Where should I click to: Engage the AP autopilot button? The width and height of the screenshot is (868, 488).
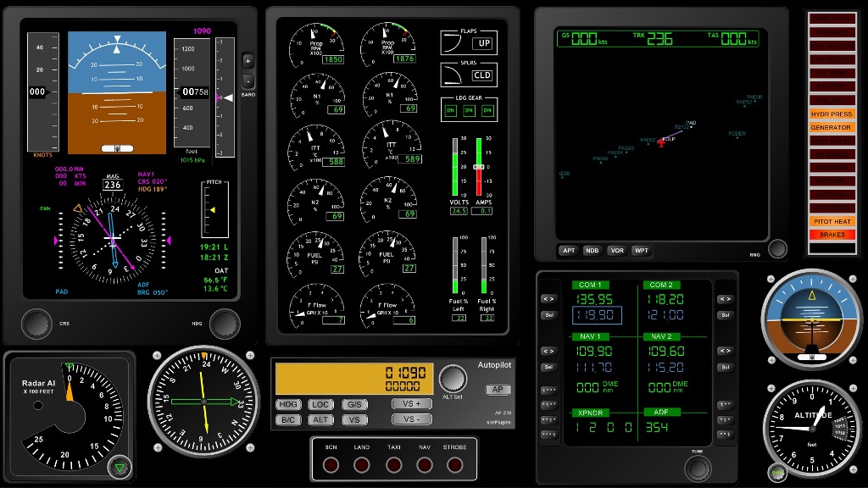pyautogui.click(x=498, y=390)
